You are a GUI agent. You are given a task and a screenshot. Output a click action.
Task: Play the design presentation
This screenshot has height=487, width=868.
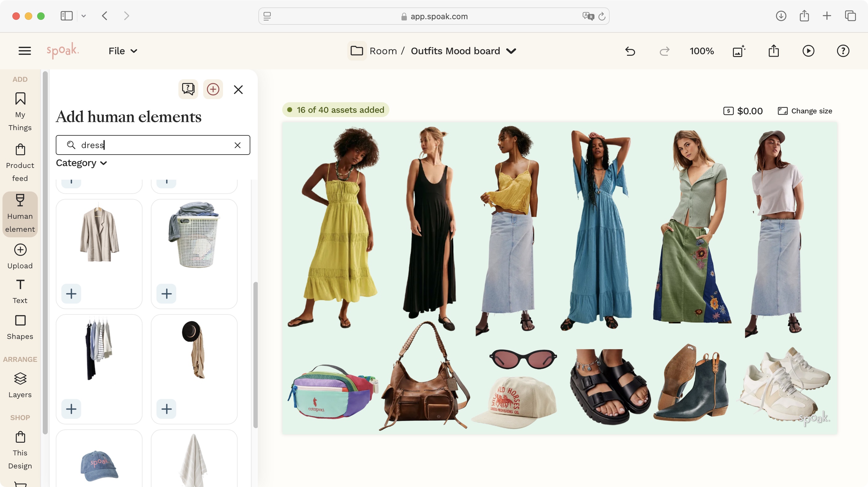click(x=808, y=51)
